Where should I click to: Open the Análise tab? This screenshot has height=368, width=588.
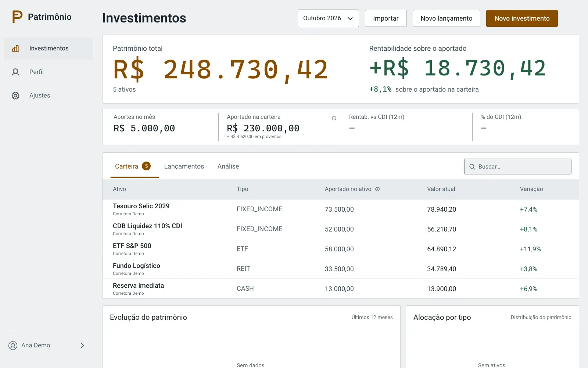[x=228, y=166]
